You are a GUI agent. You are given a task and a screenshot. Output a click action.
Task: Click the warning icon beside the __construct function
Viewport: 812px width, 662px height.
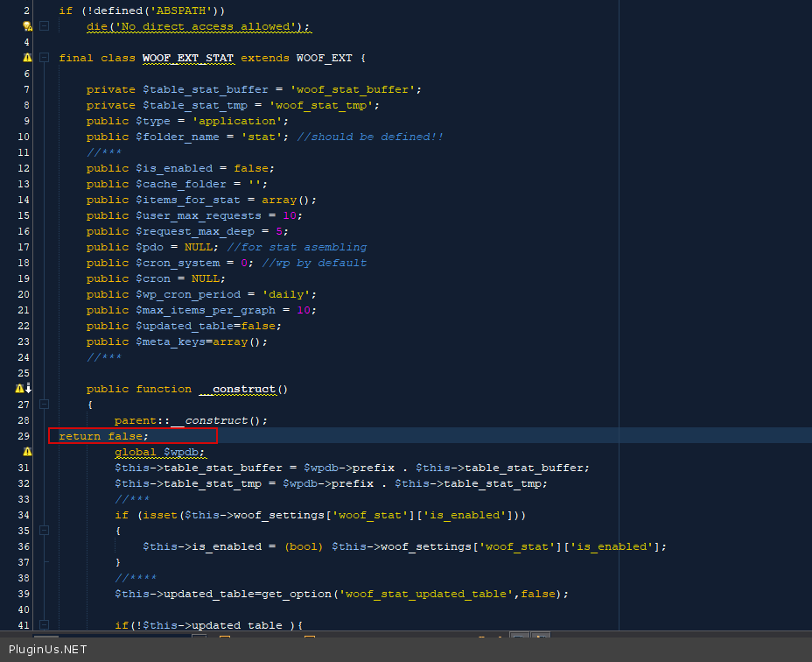pyautogui.click(x=19, y=389)
